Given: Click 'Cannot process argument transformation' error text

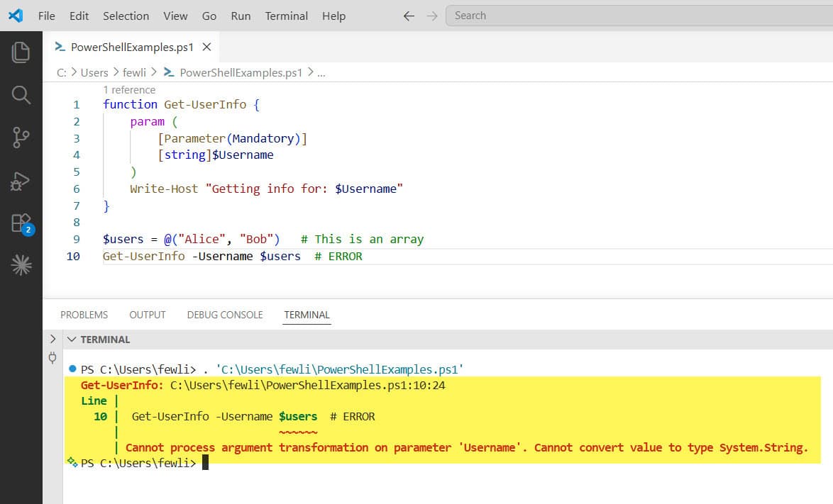Looking at the screenshot, I should click(247, 448).
